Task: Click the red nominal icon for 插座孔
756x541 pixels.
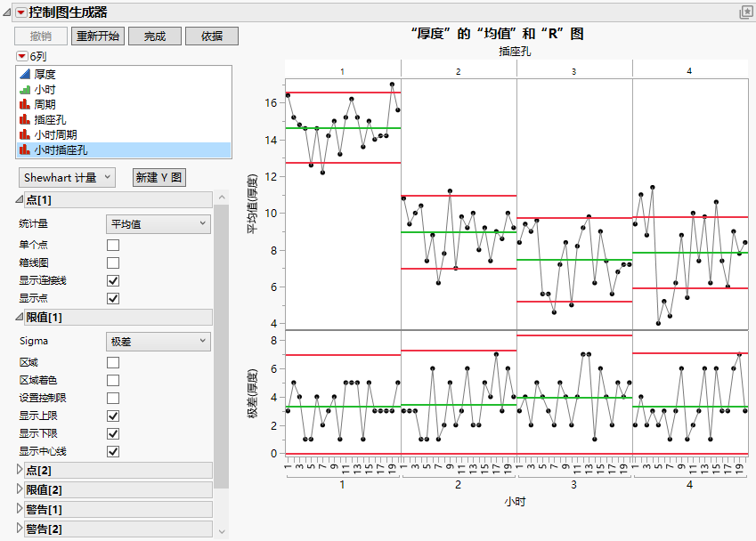Action: tap(25, 120)
